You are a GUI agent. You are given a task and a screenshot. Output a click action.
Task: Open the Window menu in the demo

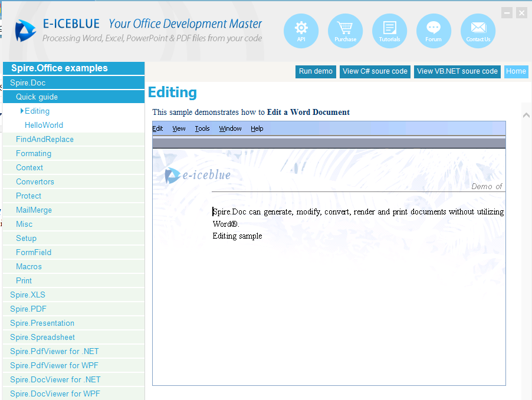(x=230, y=128)
